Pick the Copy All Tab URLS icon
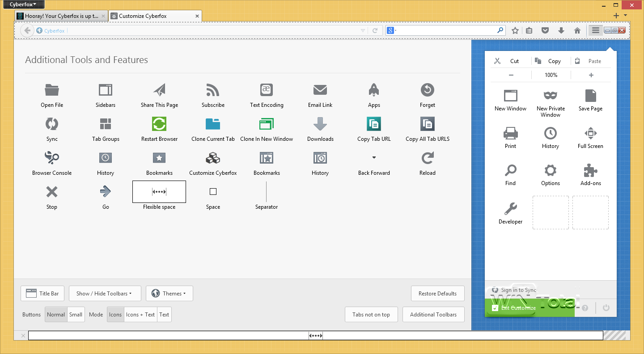 [428, 124]
